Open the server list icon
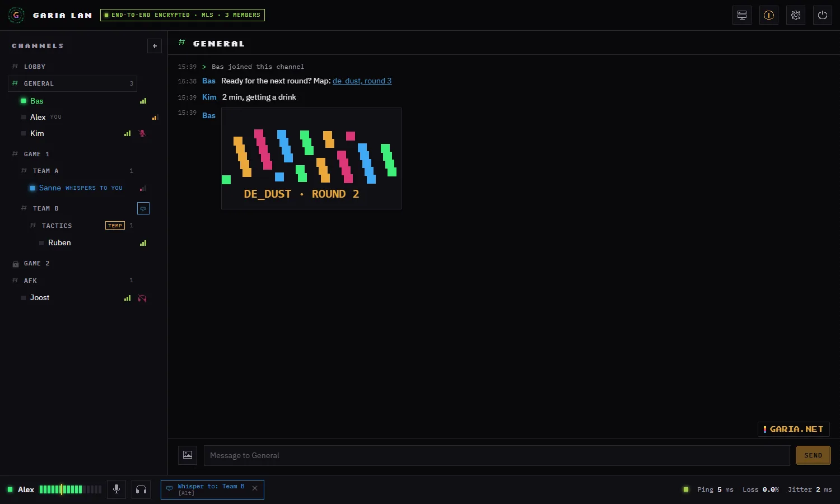 (742, 15)
